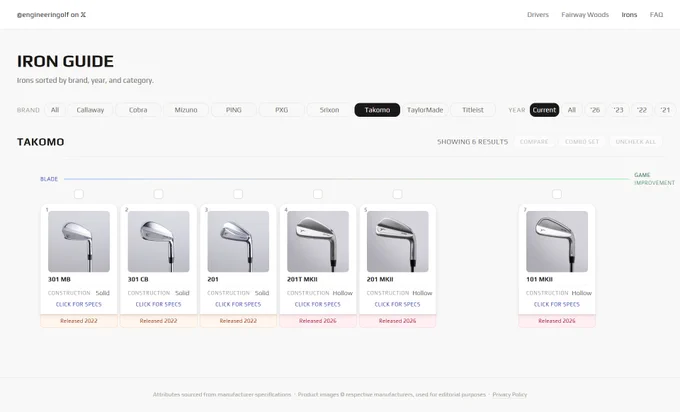This screenshot has height=412, width=680.
Task: Select the Takomo brand filter
Action: 377,110
